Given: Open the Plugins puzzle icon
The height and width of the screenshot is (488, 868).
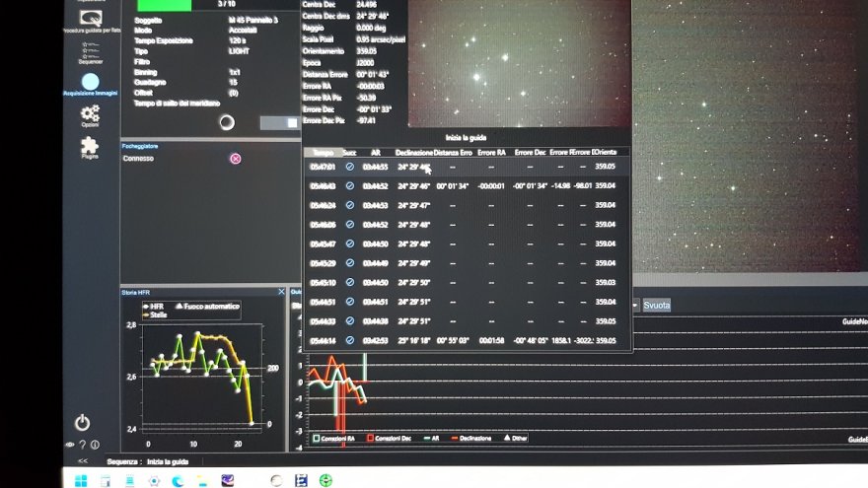Looking at the screenshot, I should pyautogui.click(x=90, y=148).
